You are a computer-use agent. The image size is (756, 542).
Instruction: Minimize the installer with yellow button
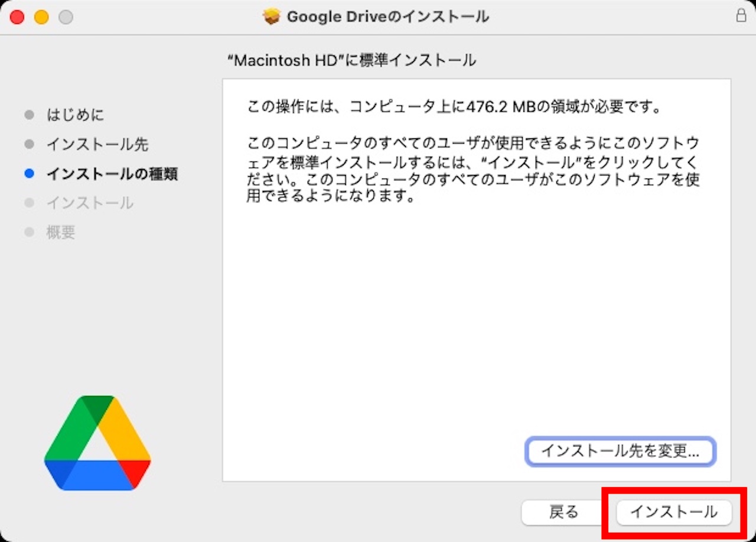[x=41, y=17]
